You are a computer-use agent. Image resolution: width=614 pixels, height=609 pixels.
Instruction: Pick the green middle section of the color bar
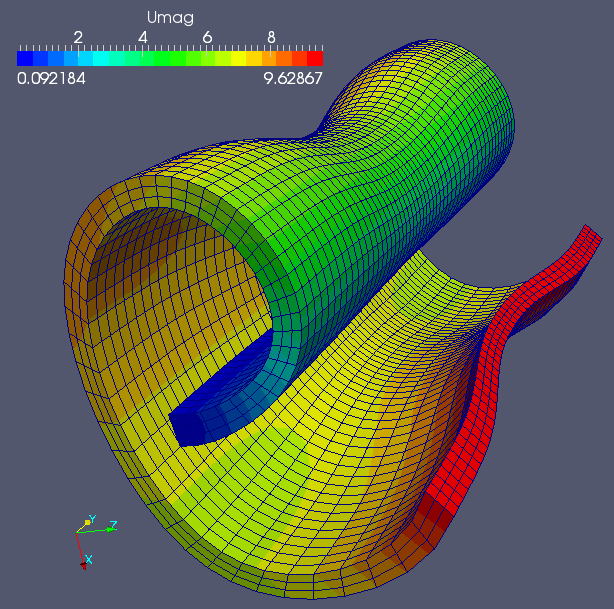(170, 58)
